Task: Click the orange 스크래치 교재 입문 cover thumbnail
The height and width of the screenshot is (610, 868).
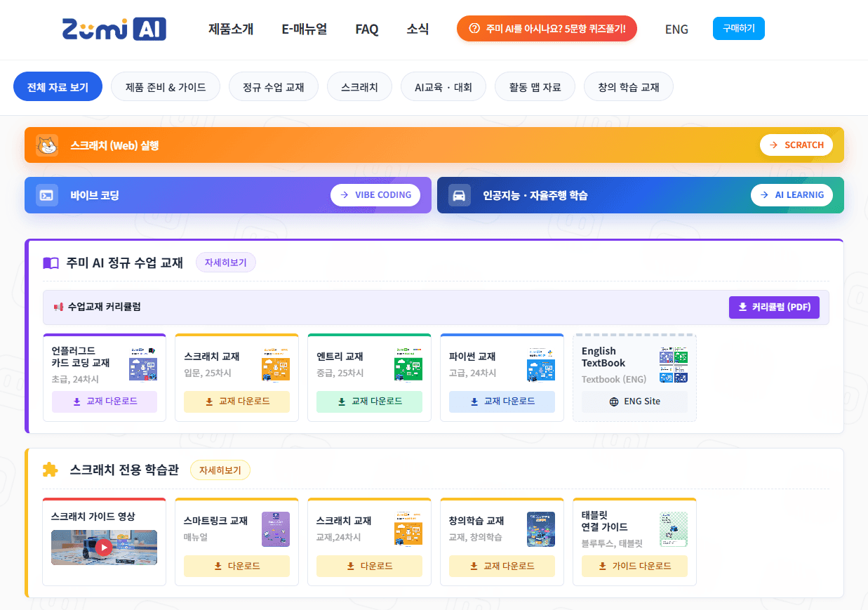Action: point(276,364)
